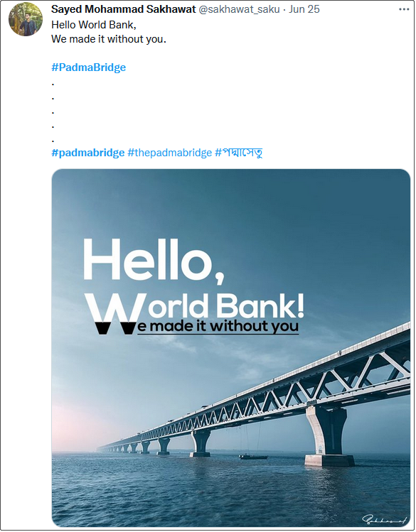This screenshot has height=532, width=416.
Task: Click the tweet line 'Hello World Bank,'
Action: pyautogui.click(x=94, y=25)
